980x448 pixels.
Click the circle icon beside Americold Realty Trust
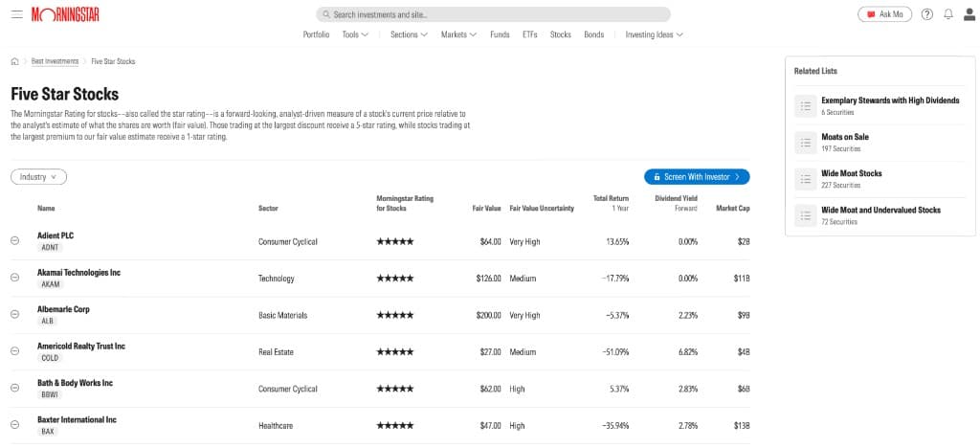coord(15,351)
